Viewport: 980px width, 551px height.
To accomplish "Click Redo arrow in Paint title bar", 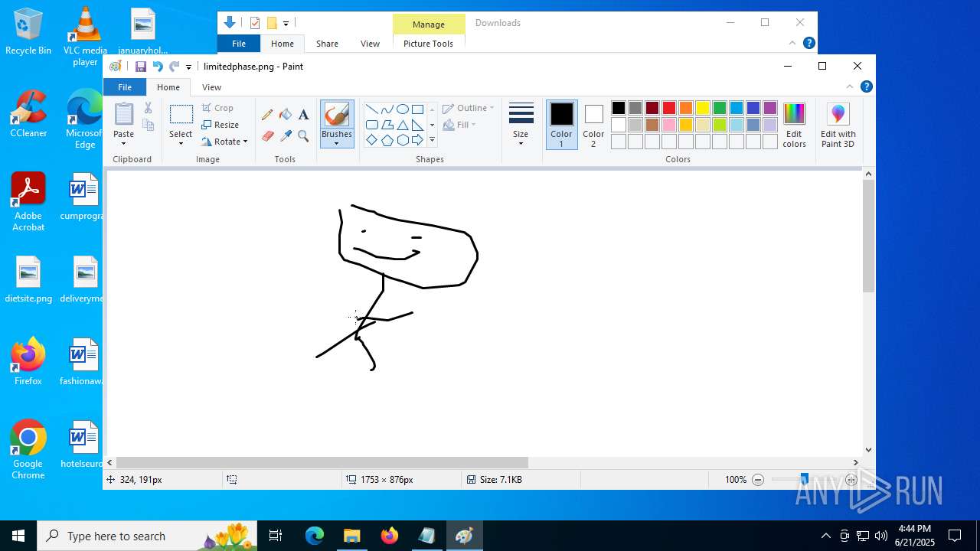I will (175, 67).
